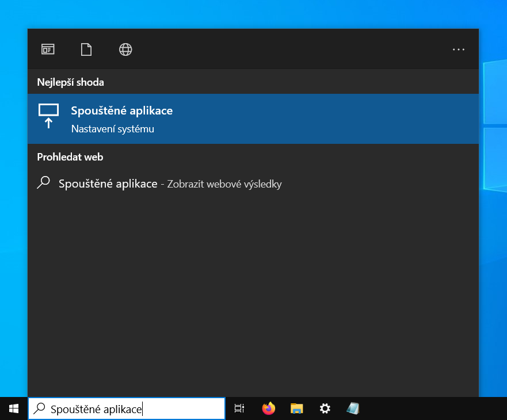Viewport: 507px width, 420px height.
Task: Filter search results by Web globe icon
Action: 125,49
